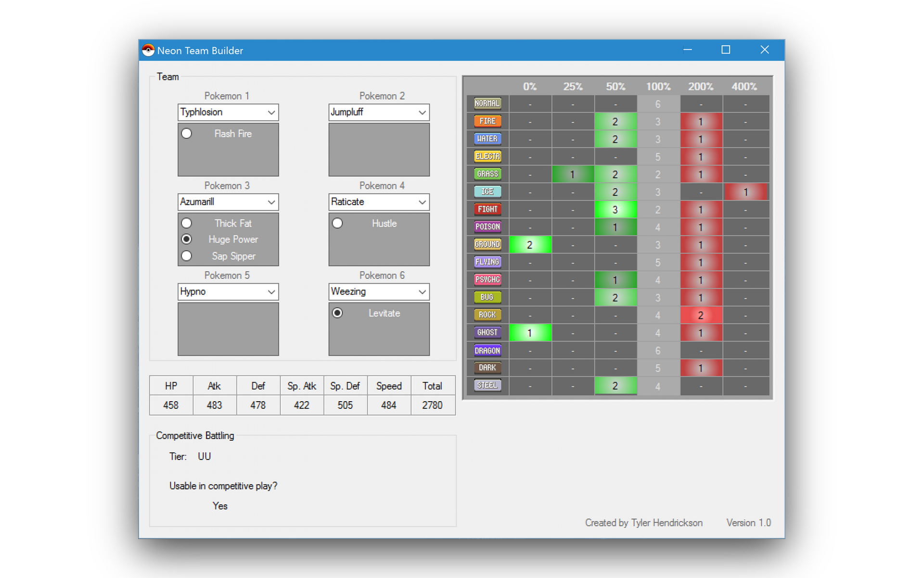Click the 0% column header
The width and height of the screenshot is (924, 578).
point(530,87)
